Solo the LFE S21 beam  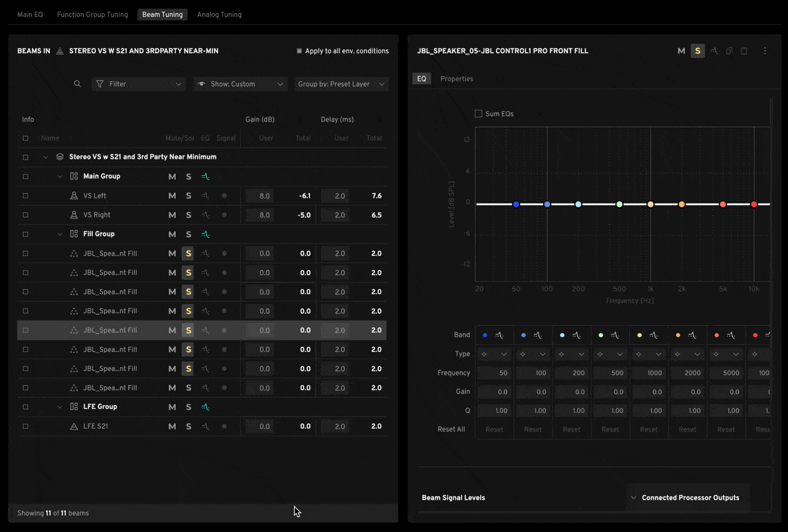188,426
